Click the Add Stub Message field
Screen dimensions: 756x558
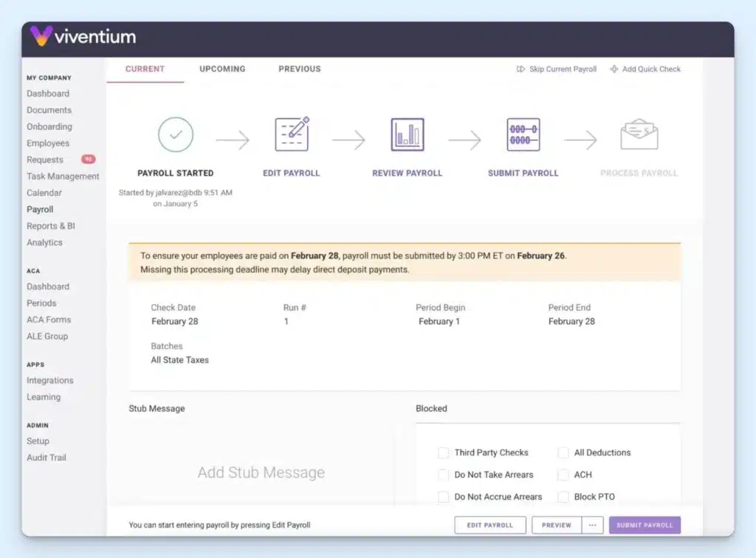pyautogui.click(x=261, y=472)
